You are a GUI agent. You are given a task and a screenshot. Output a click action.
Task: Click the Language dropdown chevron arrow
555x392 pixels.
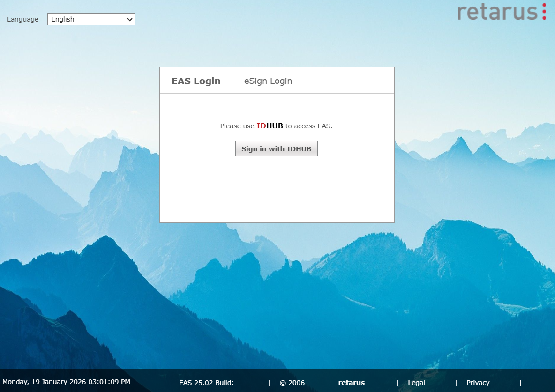tap(130, 19)
